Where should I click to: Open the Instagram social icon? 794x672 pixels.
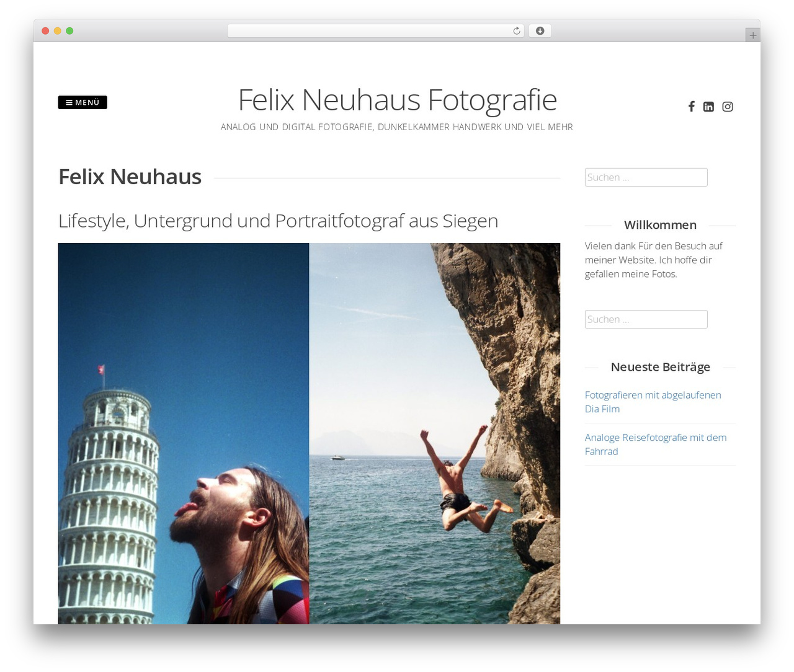[728, 107]
